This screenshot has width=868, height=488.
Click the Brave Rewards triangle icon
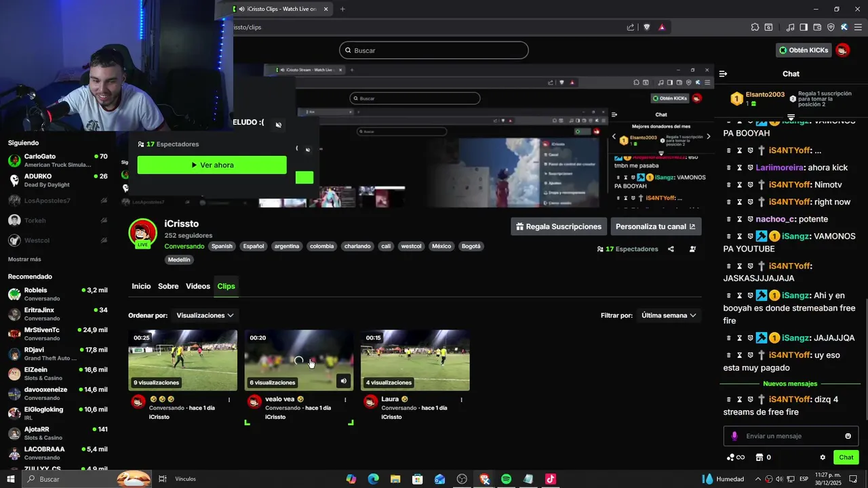click(662, 27)
